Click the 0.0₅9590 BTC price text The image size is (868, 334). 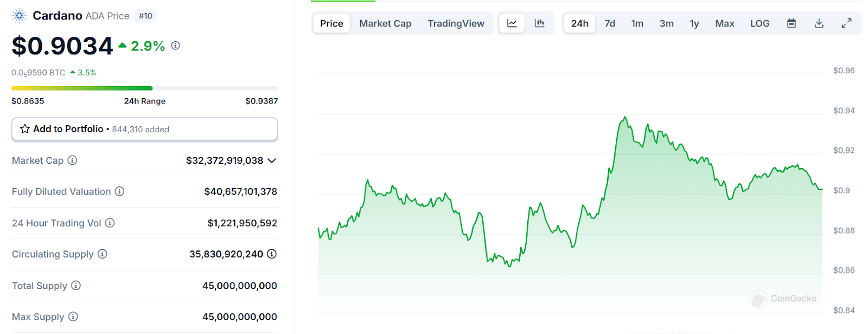click(x=39, y=73)
